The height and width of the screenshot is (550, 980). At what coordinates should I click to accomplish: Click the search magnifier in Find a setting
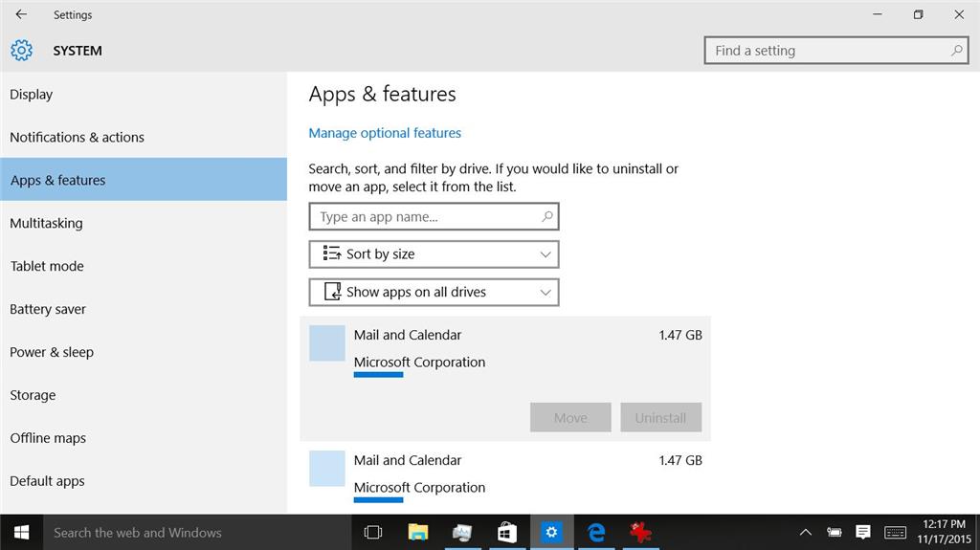coord(956,51)
